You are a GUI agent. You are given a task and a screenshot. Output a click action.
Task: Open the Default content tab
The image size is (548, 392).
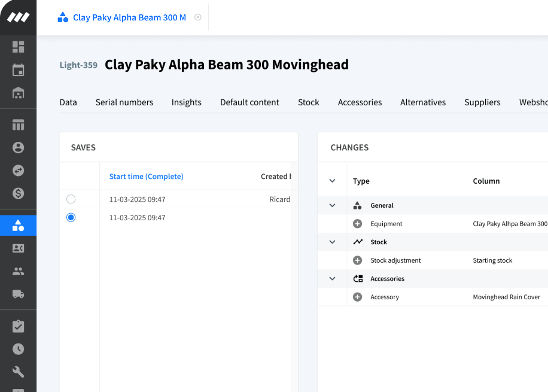pyautogui.click(x=249, y=102)
